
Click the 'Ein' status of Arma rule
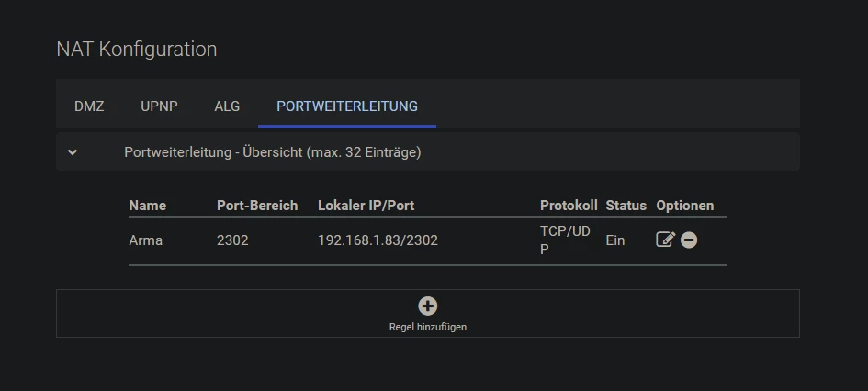[x=615, y=240]
